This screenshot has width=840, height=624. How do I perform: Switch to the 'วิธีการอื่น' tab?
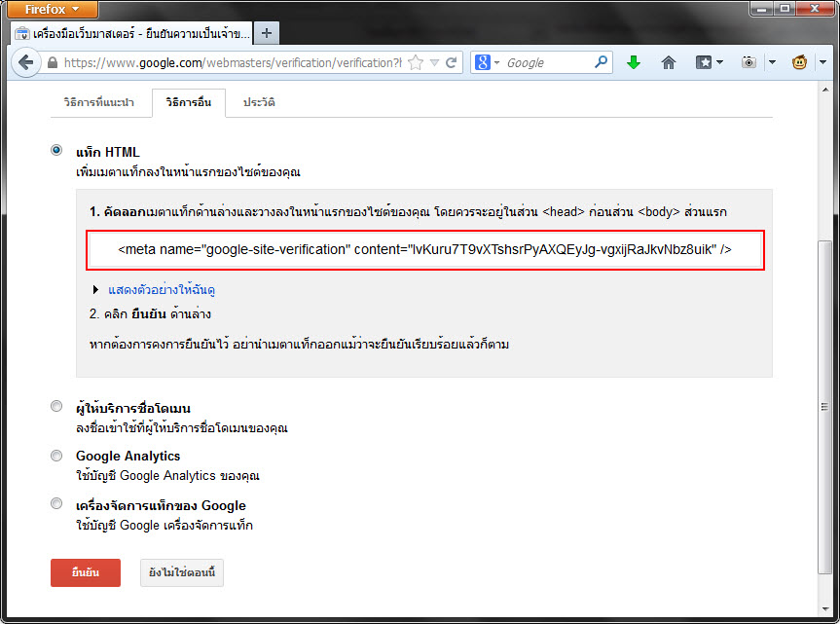[x=189, y=102]
